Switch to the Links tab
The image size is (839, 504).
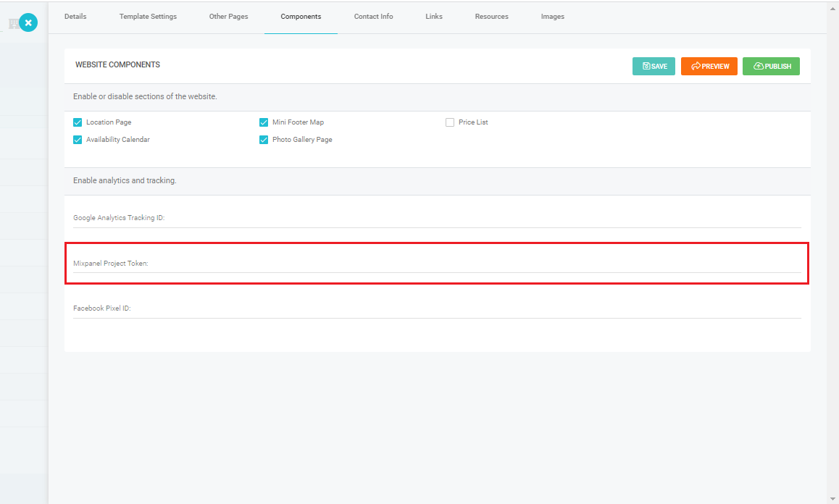click(434, 17)
